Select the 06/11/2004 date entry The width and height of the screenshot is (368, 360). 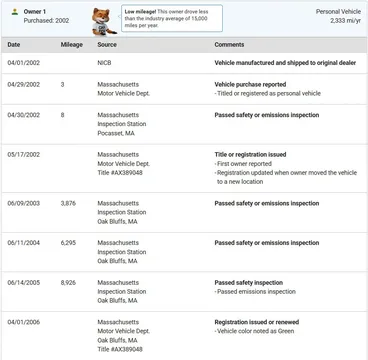pos(24,243)
